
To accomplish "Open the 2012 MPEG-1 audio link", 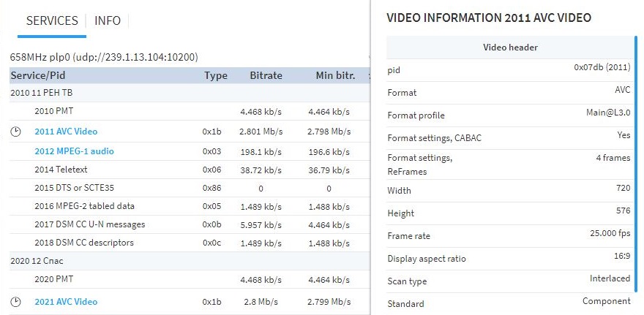I will (74, 151).
